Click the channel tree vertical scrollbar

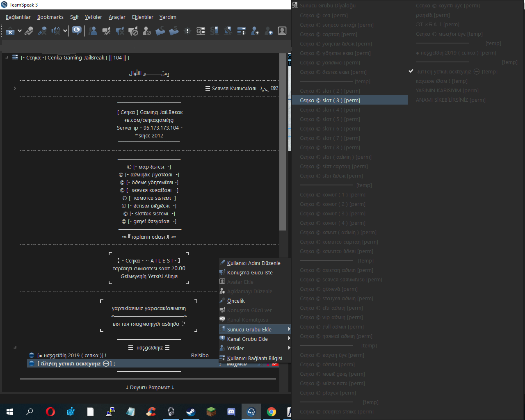pyautogui.click(x=282, y=142)
